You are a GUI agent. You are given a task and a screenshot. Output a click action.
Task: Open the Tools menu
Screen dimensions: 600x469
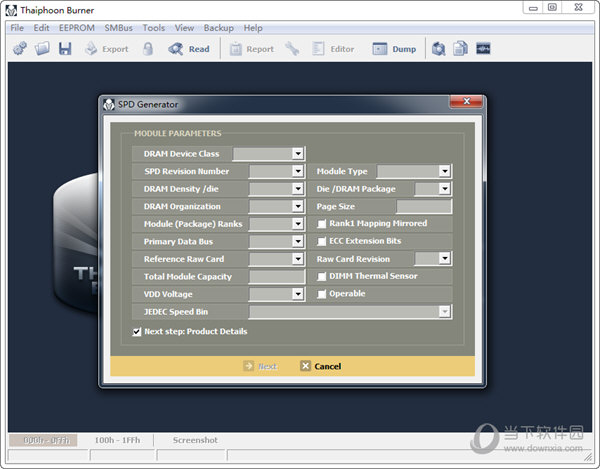click(154, 28)
